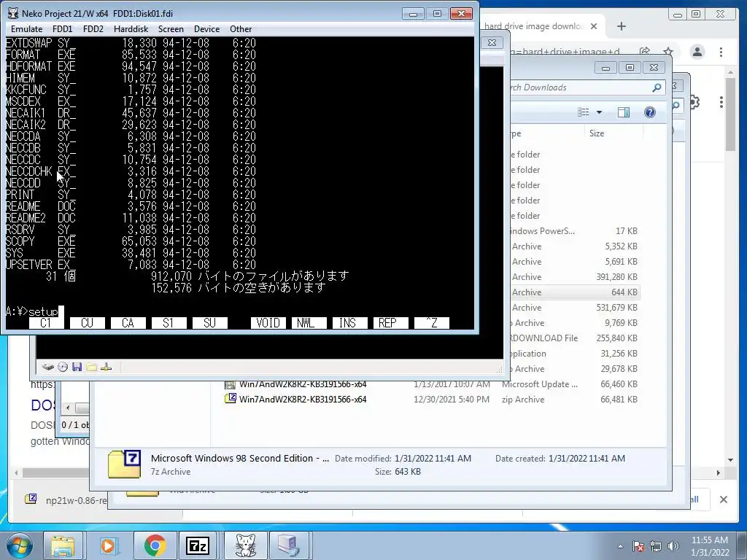Viewport: 747px width, 560px height.
Task: Toggle the Explorer preview pane icon
Action: (x=623, y=112)
